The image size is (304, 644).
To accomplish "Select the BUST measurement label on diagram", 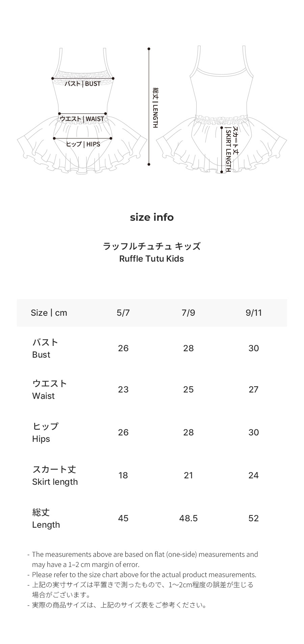I will click(x=83, y=84).
